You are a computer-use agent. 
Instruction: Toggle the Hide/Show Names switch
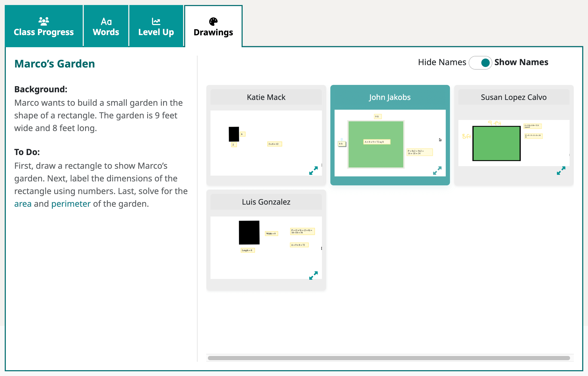(x=480, y=63)
